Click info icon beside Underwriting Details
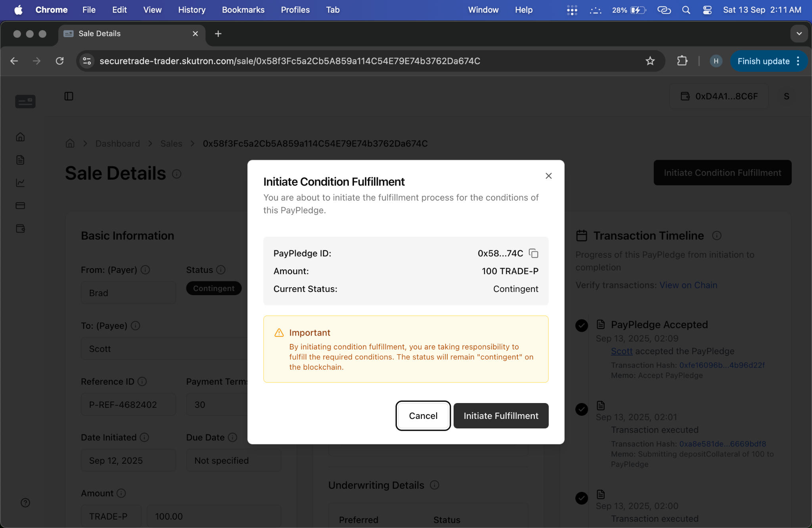This screenshot has width=812, height=528. [435, 485]
